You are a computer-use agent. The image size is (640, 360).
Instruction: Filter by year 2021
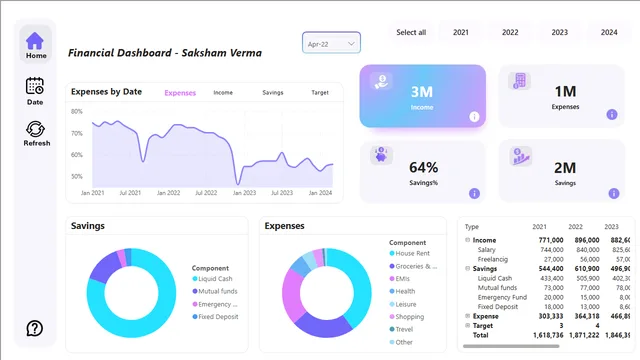pyautogui.click(x=461, y=32)
